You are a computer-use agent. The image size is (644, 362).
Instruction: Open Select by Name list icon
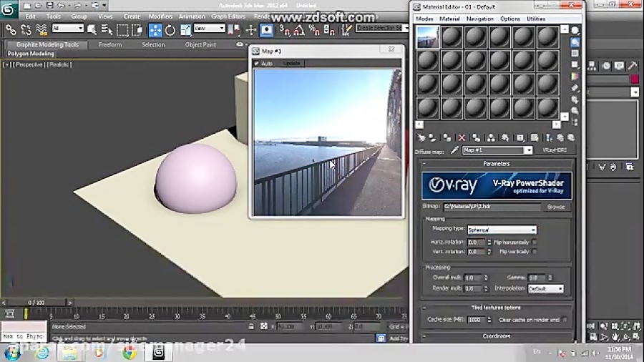(x=107, y=29)
